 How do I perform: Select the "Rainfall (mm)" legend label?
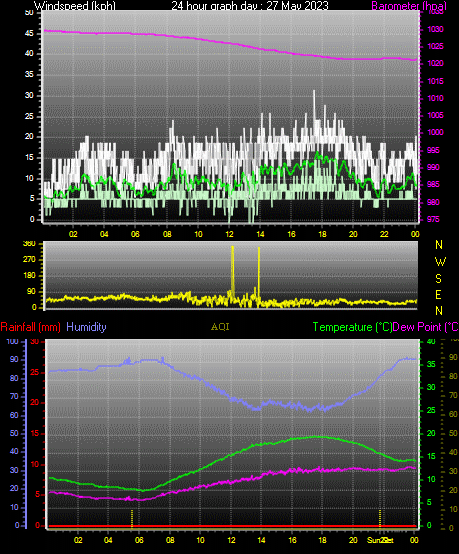click(x=31, y=327)
